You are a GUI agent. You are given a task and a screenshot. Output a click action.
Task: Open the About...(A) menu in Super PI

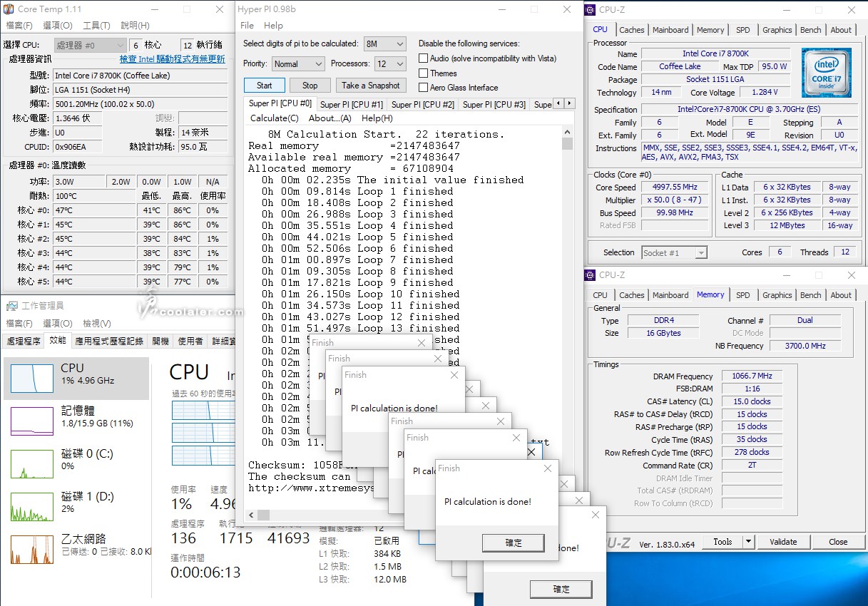point(330,118)
